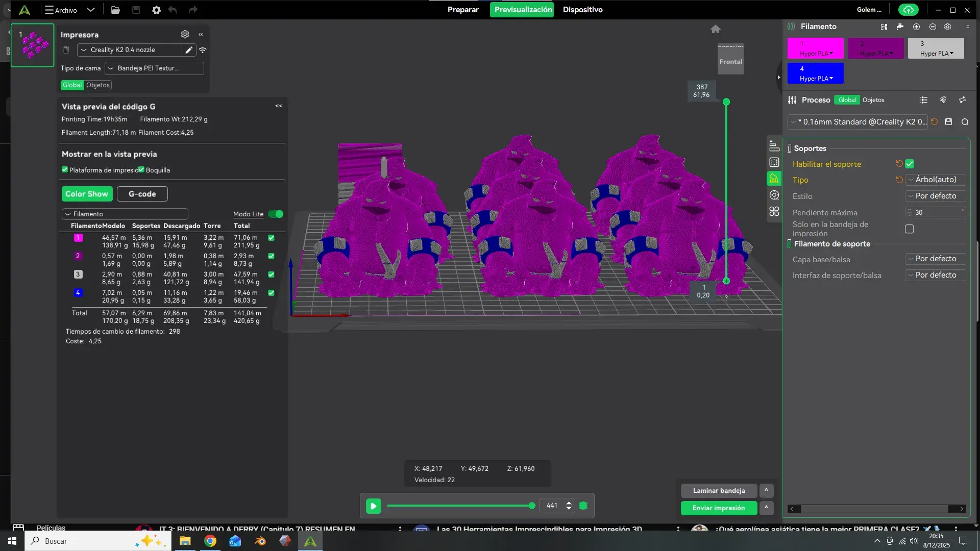Toggle Boquilla visibility checkbox
980x551 pixels.
pos(141,170)
